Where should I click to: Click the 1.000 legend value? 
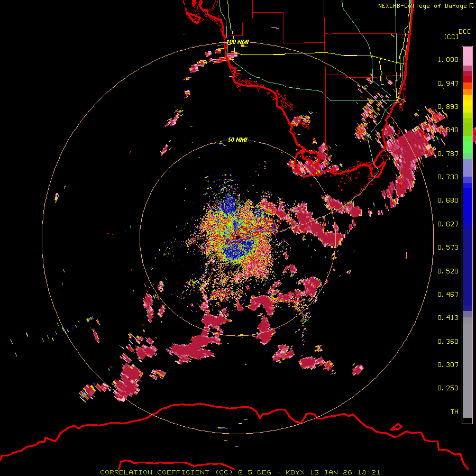pyautogui.click(x=448, y=59)
